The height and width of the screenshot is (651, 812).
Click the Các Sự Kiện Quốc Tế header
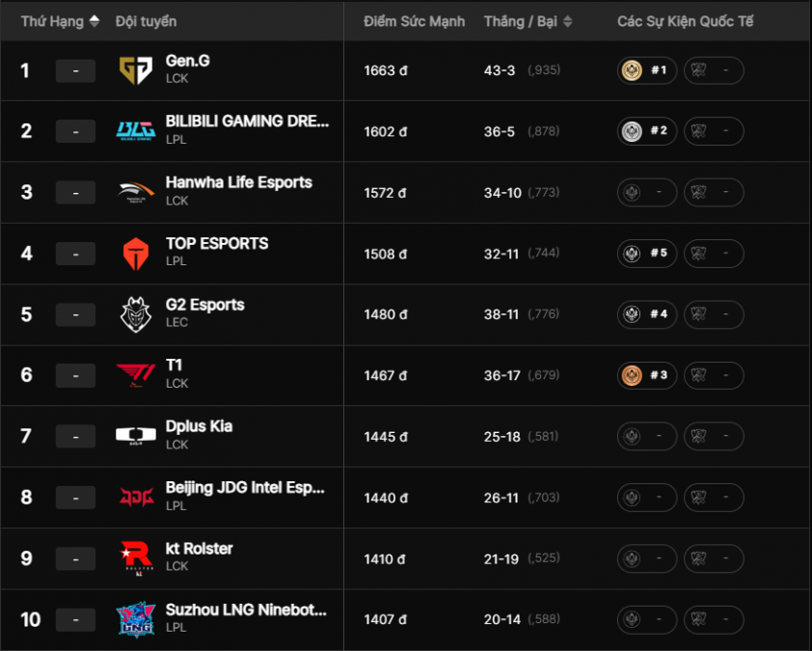tap(685, 21)
